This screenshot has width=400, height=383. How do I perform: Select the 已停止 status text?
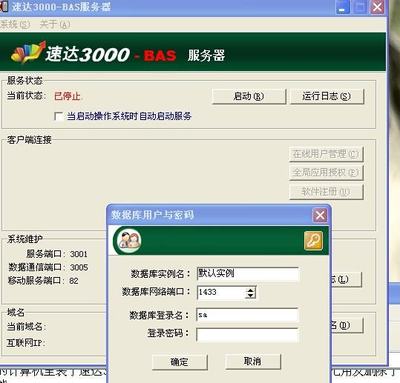(67, 96)
